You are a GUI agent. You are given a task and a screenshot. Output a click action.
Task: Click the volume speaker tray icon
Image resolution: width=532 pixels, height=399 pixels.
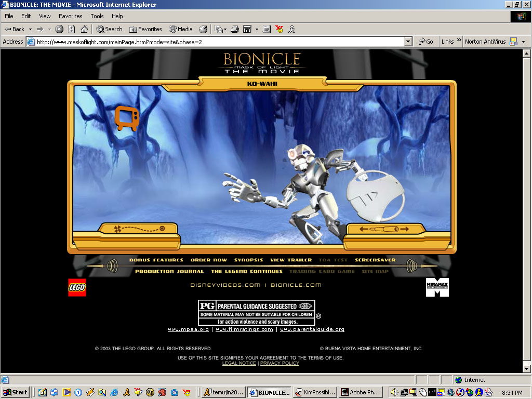(x=394, y=393)
